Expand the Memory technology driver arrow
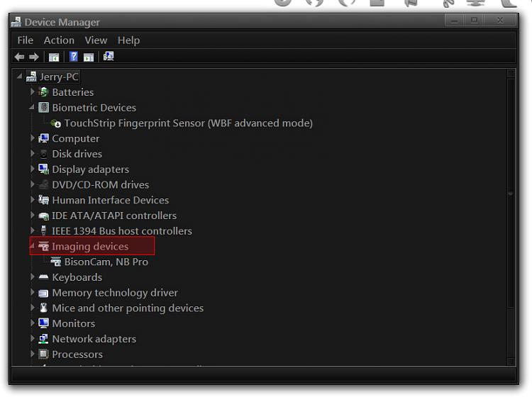 point(33,292)
